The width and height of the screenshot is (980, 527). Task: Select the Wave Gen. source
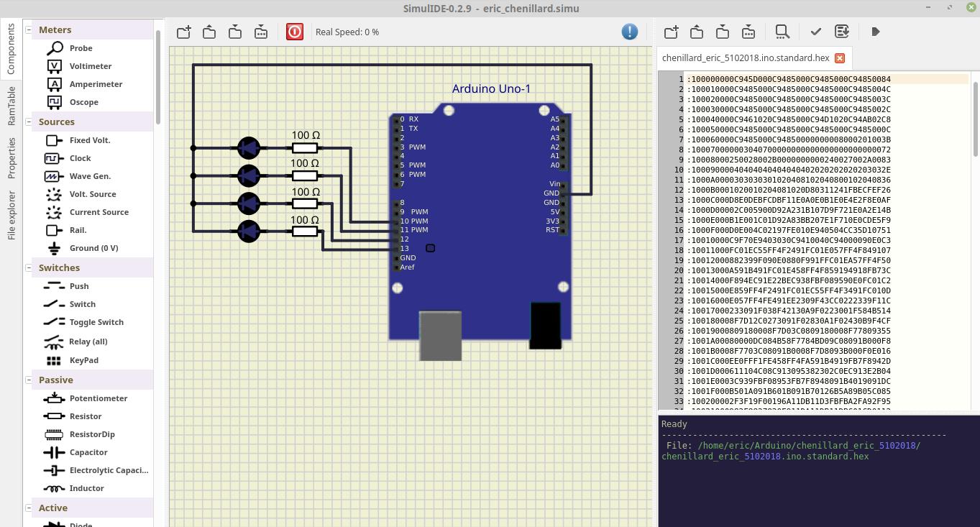90,176
